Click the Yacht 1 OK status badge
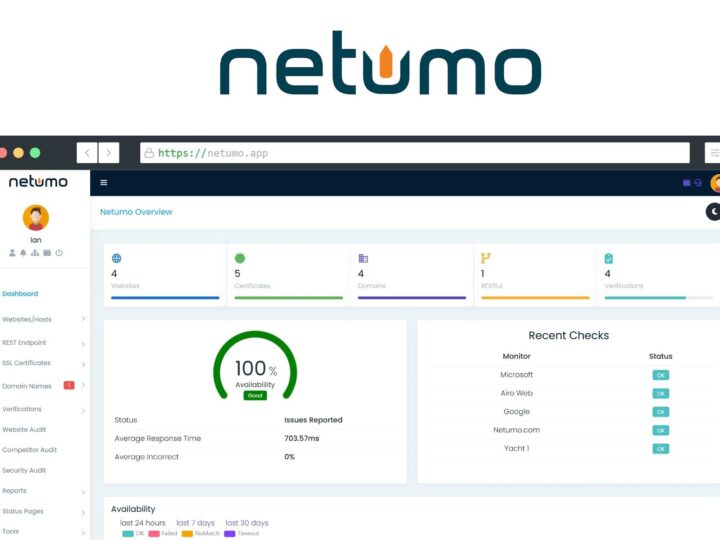Viewport: 720px width, 540px height. tap(661, 449)
